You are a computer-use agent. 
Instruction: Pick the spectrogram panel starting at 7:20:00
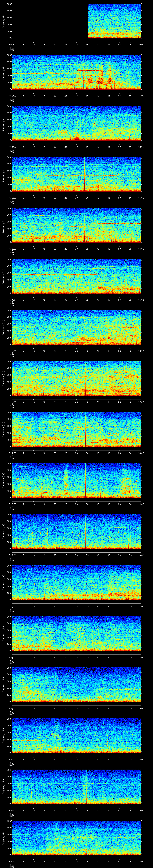77,583
